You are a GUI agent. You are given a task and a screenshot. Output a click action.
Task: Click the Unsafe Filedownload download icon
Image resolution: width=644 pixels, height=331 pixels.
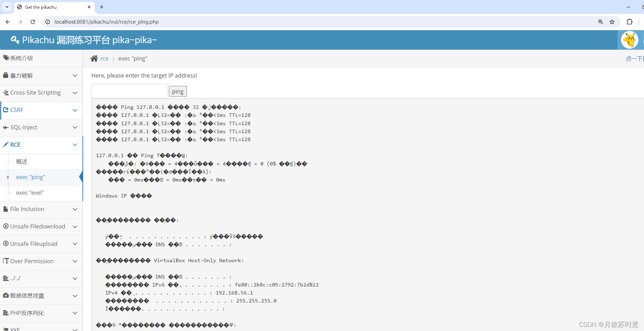6,226
